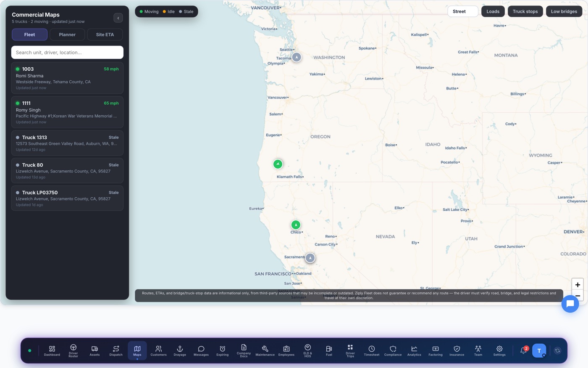
Task: Open Customers in the dock
Action: 158,351
